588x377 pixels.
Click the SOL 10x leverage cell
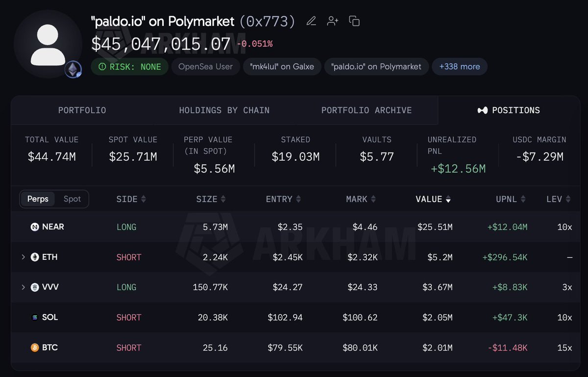click(564, 318)
